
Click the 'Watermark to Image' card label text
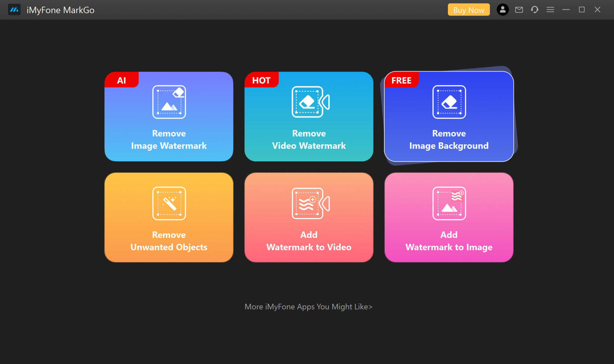pyautogui.click(x=449, y=247)
